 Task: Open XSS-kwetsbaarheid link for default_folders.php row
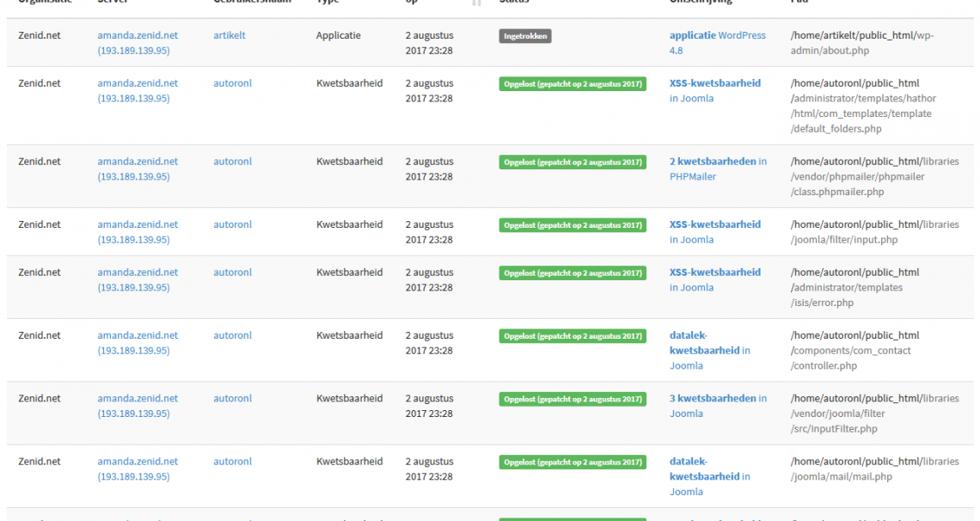(x=715, y=90)
